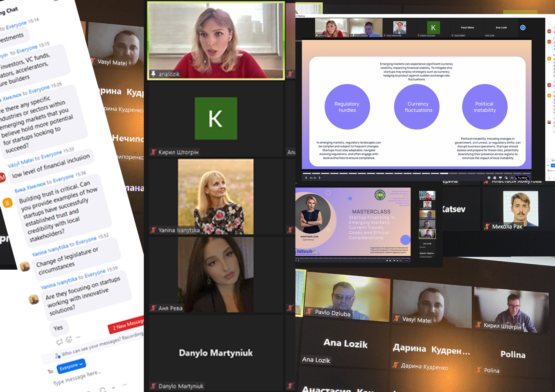Select analozik speaker video tile

[x=216, y=41]
